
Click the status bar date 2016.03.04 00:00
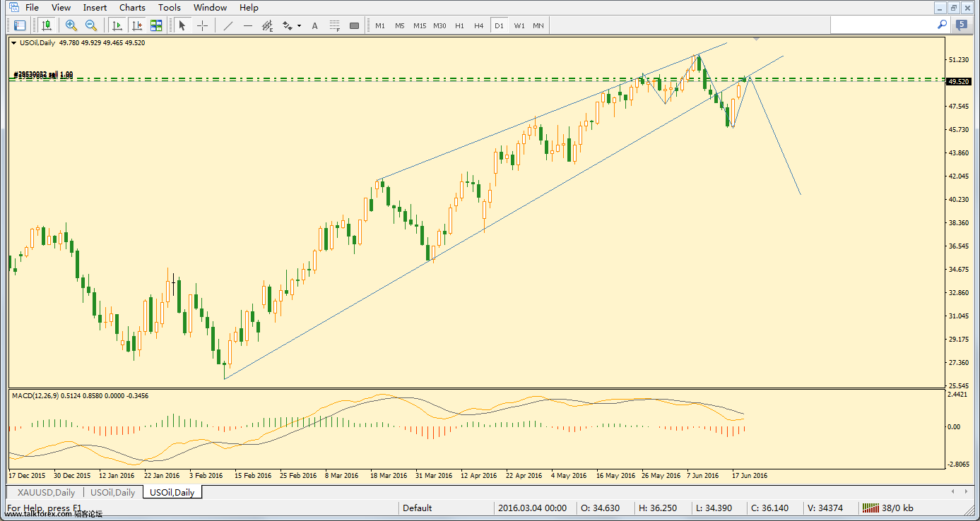pos(533,508)
